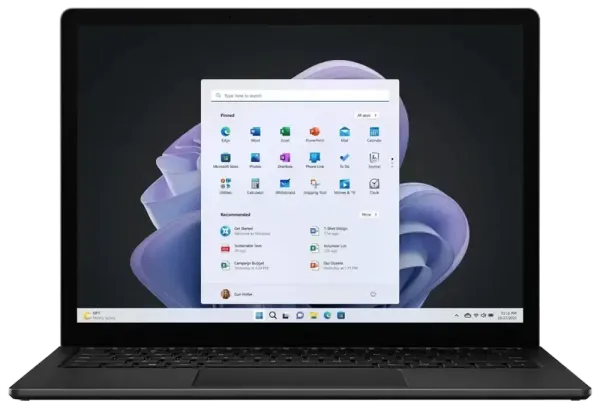The height and width of the screenshot is (408, 600).
Task: Launch OneNote from pinned apps
Action: pos(285,158)
